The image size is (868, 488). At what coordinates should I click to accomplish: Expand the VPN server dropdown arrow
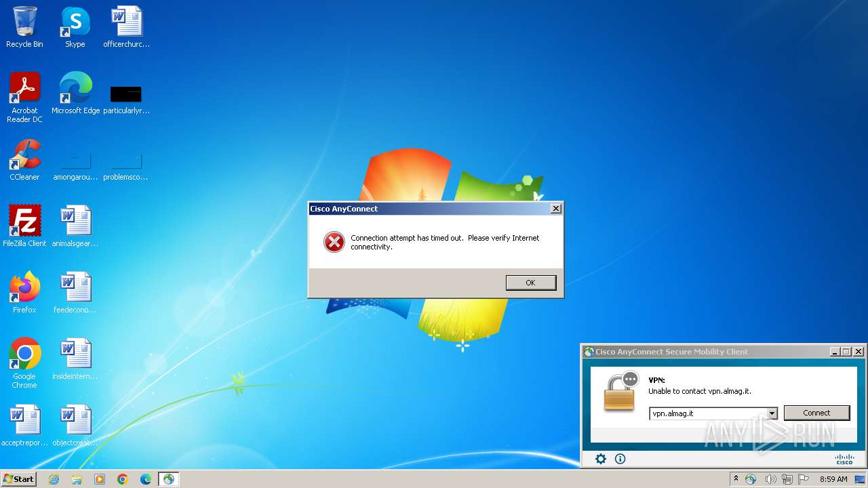[772, 413]
